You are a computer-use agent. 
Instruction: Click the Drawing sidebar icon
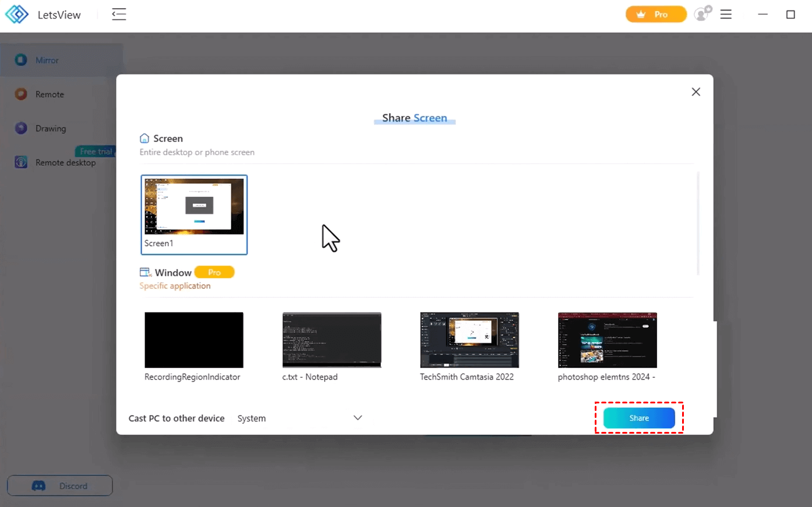21,128
